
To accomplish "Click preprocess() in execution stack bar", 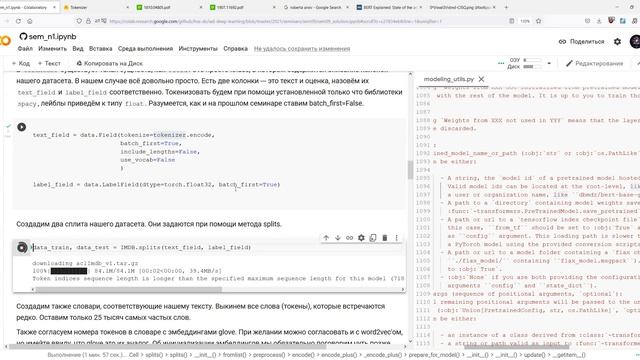I will click(x=268, y=355).
